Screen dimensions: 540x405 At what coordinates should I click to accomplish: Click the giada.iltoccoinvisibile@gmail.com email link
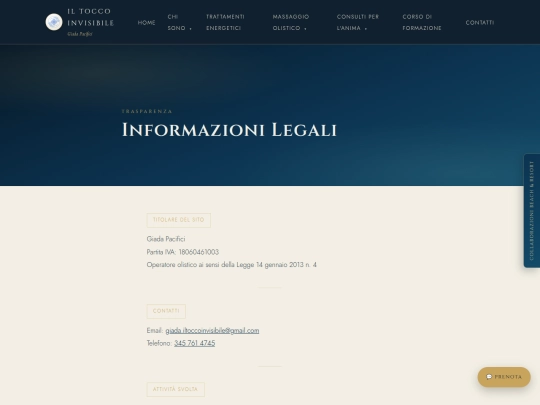click(212, 330)
